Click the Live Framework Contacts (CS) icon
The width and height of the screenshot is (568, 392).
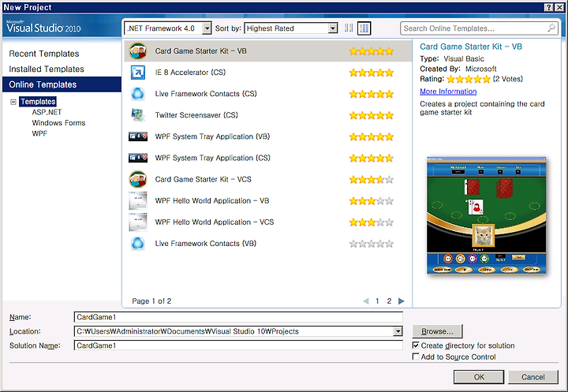(138, 94)
